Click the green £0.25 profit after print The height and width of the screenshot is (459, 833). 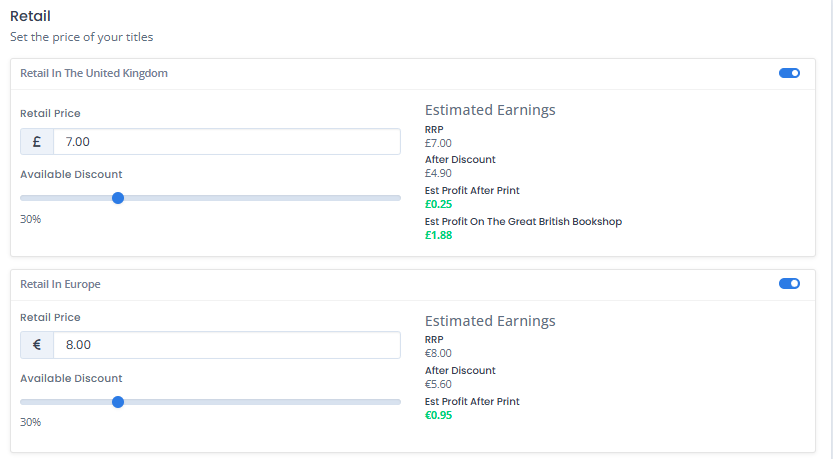pyautogui.click(x=439, y=205)
